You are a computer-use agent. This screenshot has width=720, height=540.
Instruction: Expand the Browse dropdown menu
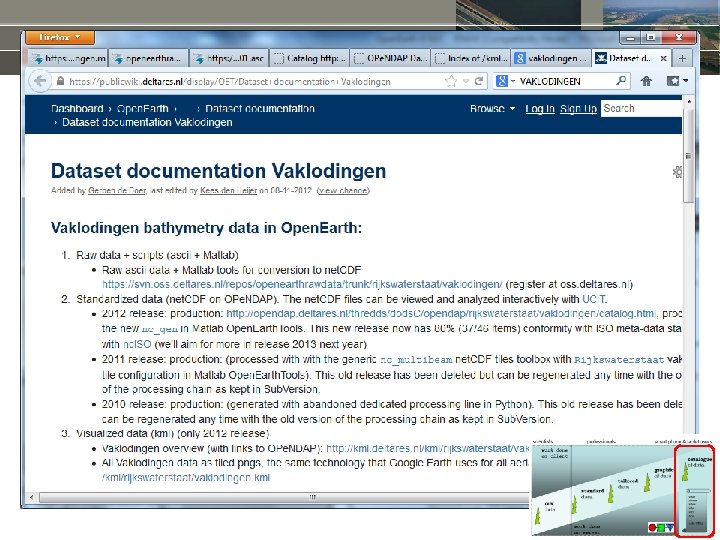493,109
